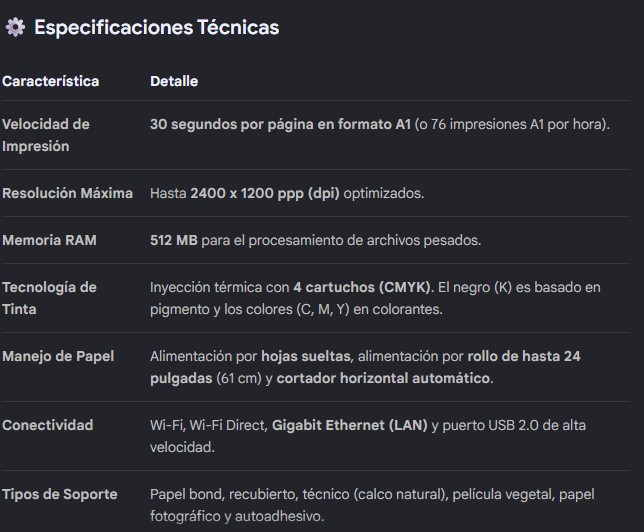The image size is (644, 532).
Task: Click the 30 segundos por página text
Action: pyautogui.click(x=232, y=124)
